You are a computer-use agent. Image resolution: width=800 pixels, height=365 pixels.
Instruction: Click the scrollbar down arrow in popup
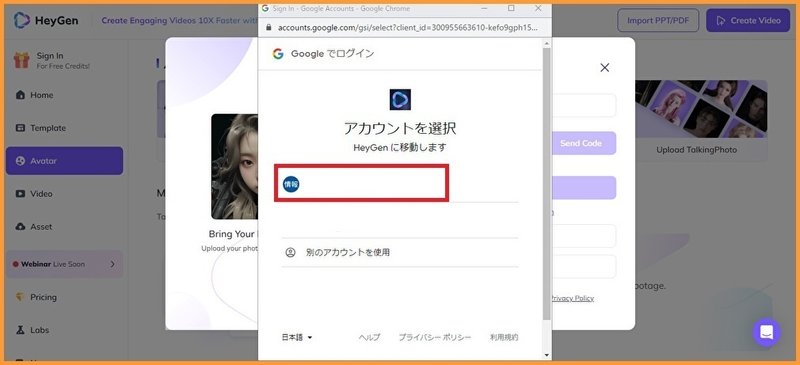click(x=547, y=355)
